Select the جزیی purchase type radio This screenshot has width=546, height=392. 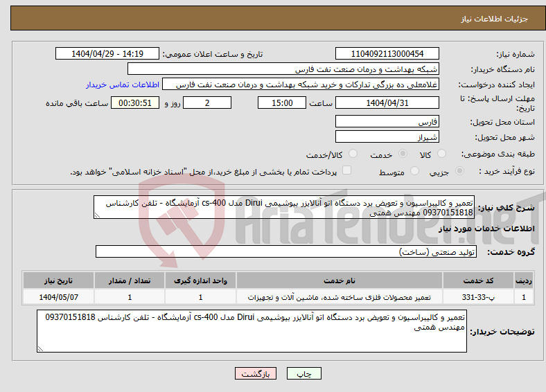tap(459, 170)
